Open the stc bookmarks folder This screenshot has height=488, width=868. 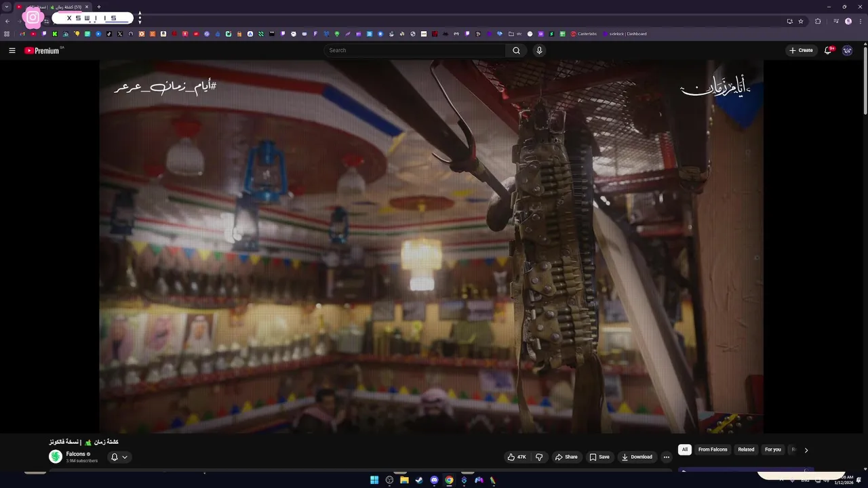click(515, 34)
